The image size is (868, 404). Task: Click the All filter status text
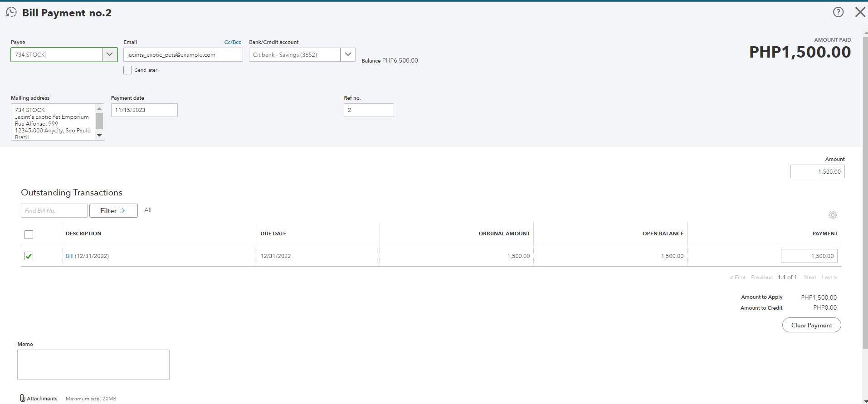pyautogui.click(x=148, y=210)
